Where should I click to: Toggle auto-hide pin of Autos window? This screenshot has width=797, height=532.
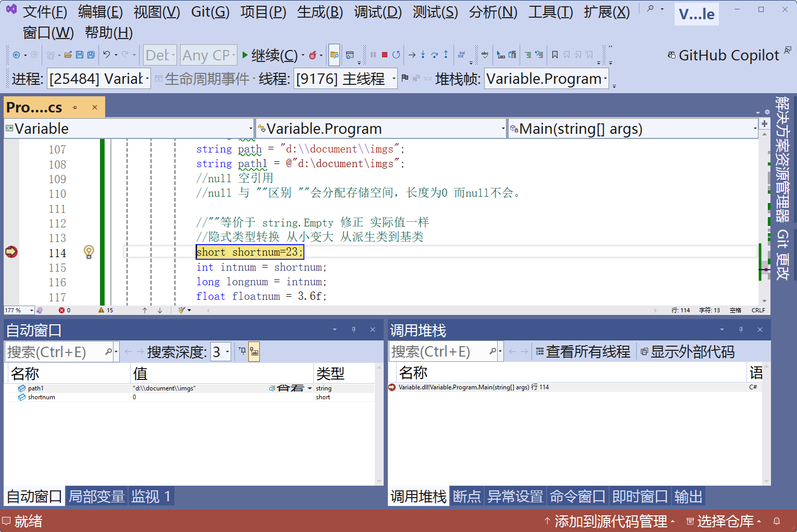coord(353,330)
